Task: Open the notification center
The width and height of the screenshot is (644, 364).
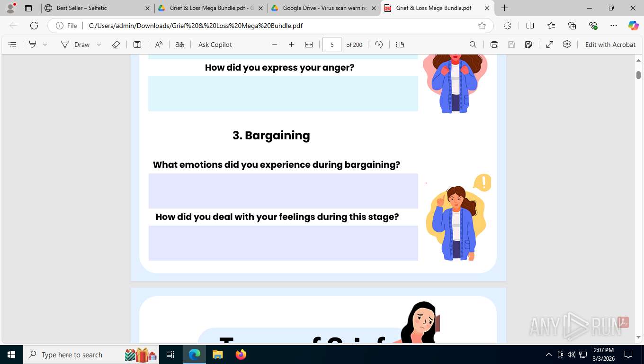Action: click(x=628, y=355)
